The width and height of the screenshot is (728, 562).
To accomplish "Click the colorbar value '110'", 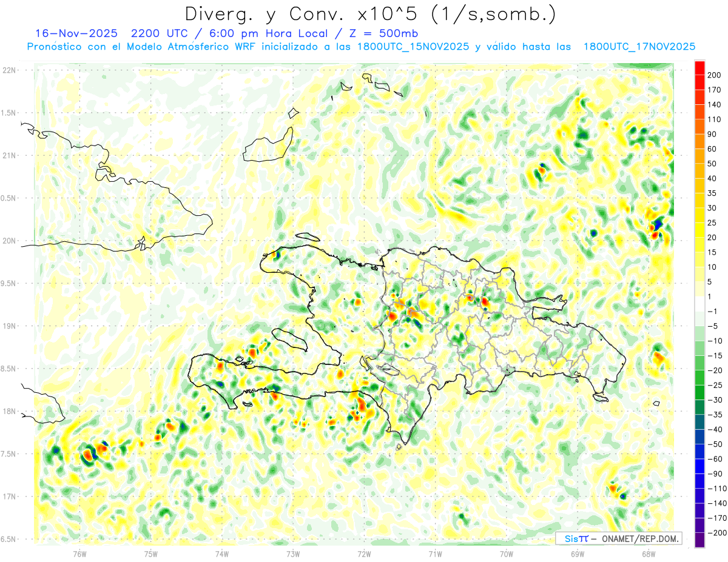I will (x=714, y=119).
